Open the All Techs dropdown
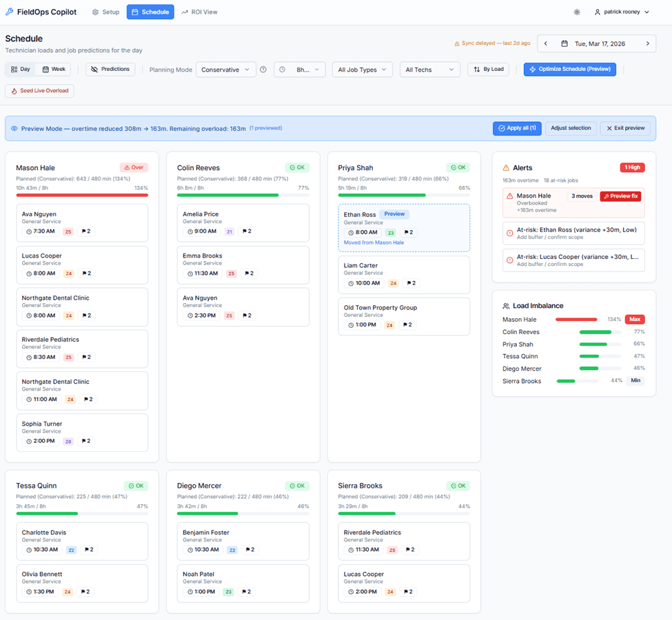Image resolution: width=672 pixels, height=620 pixels. coord(429,70)
